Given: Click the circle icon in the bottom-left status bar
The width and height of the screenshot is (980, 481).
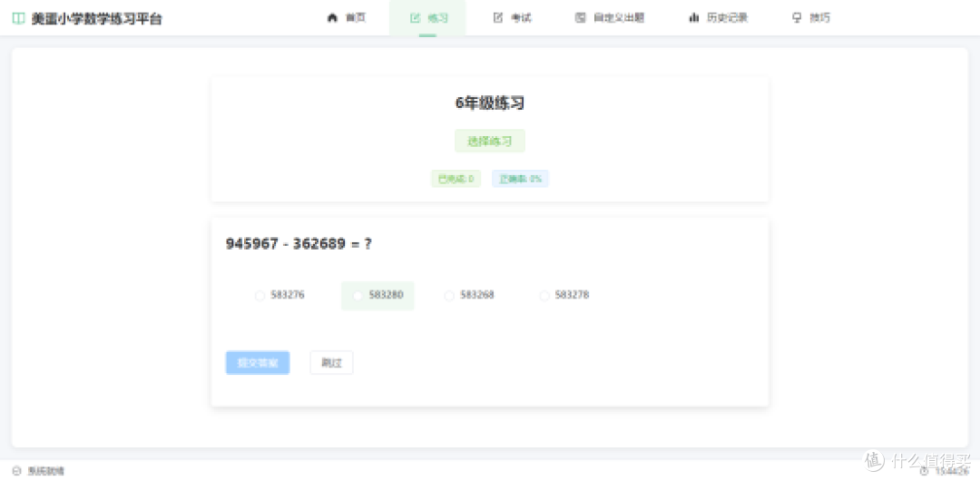Looking at the screenshot, I should tap(17, 471).
